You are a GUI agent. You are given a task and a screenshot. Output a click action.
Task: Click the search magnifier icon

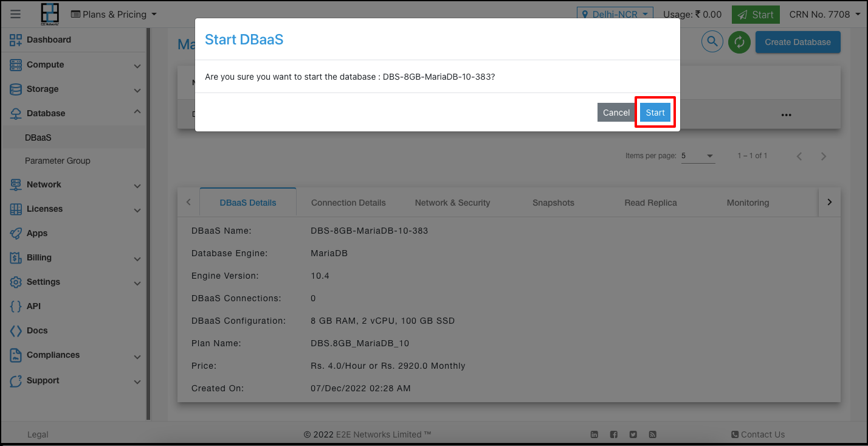point(712,42)
